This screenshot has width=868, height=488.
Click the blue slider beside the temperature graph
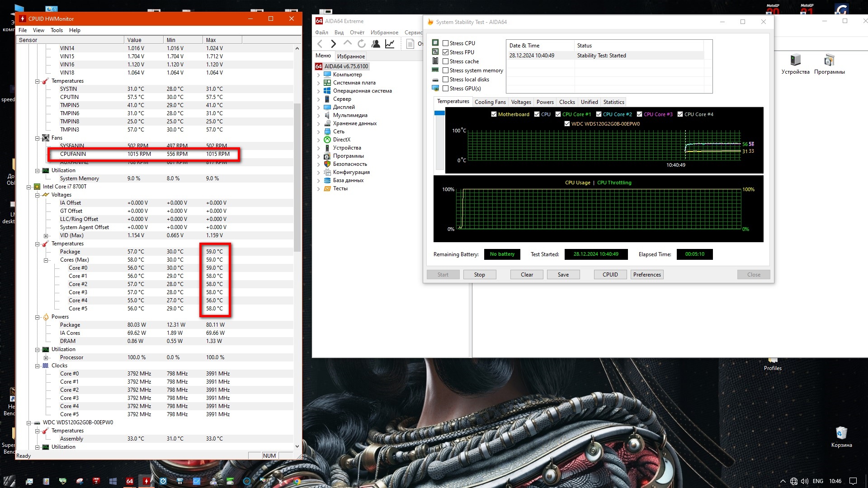[x=439, y=113]
